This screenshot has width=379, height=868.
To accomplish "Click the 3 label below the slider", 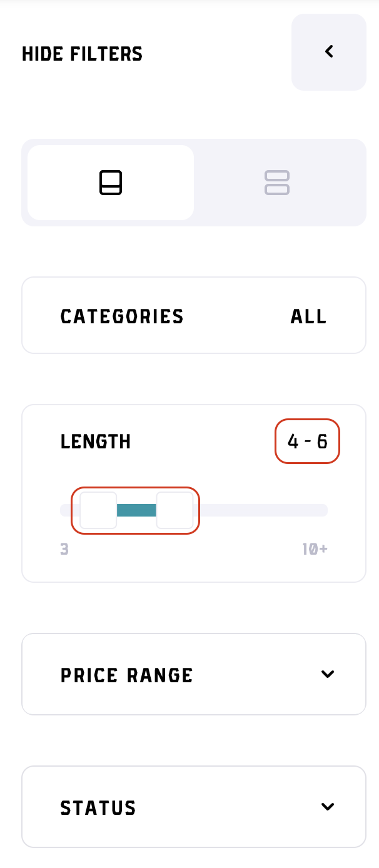I will (x=64, y=548).
